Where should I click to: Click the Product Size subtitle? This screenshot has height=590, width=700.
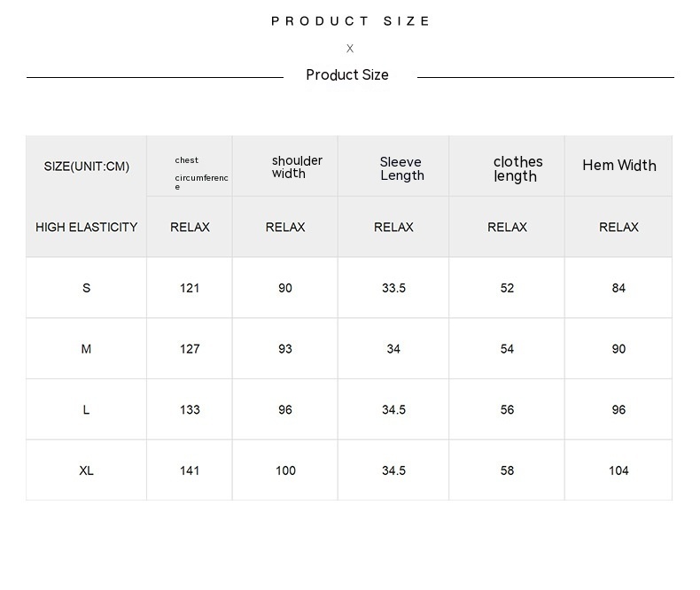347,75
